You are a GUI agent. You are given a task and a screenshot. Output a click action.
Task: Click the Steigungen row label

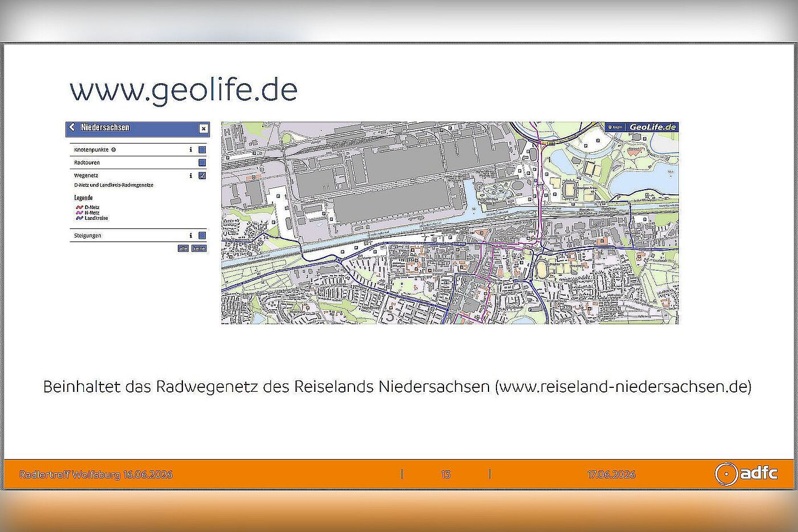[87, 235]
